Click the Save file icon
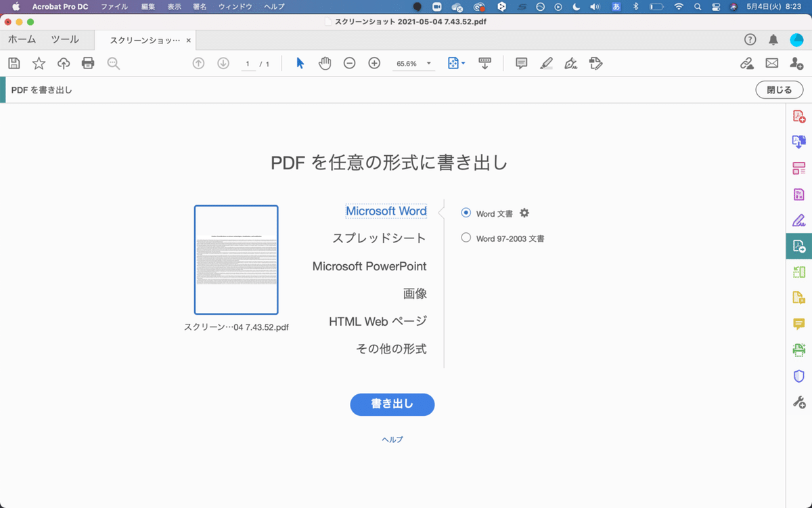Screen dimensions: 812x508 pyautogui.click(x=14, y=63)
